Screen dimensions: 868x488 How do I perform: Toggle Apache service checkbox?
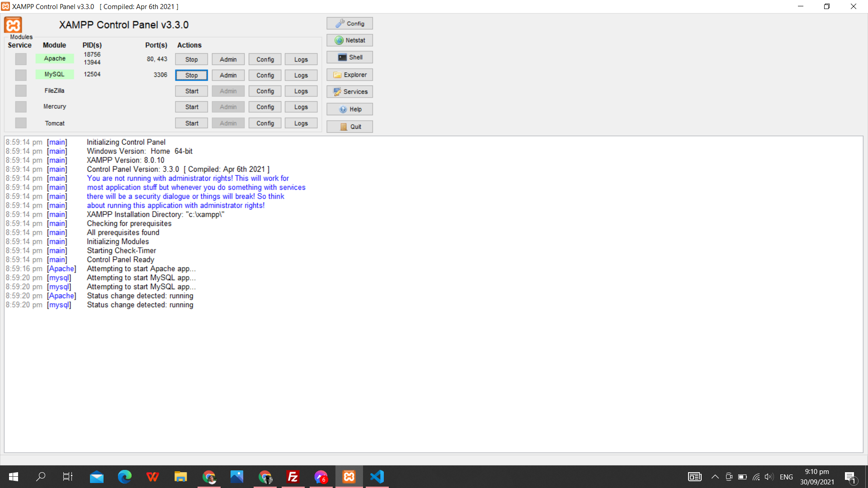coord(21,59)
